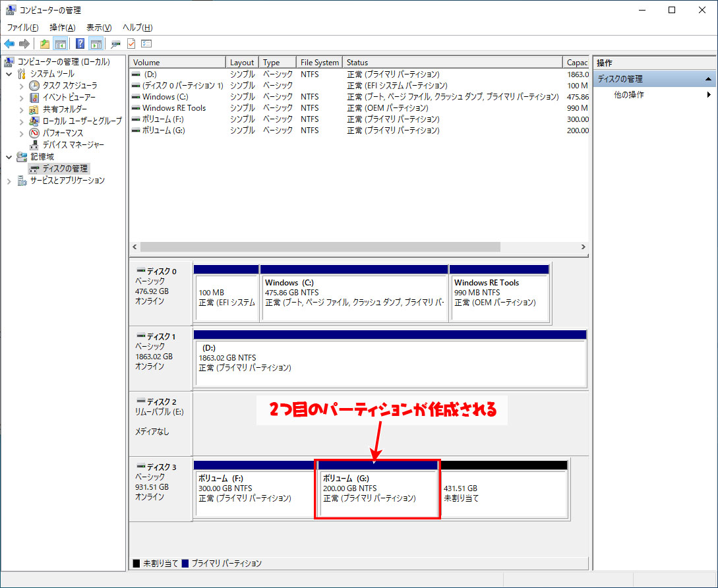The image size is (718, 588).
Task: Expand the ローカル ユーザーとグループ node
Action: (x=21, y=121)
